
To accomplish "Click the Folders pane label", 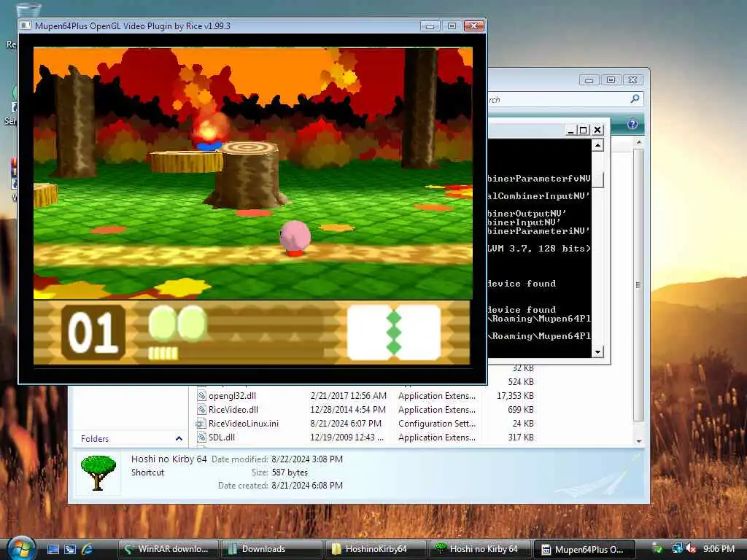I will [95, 438].
